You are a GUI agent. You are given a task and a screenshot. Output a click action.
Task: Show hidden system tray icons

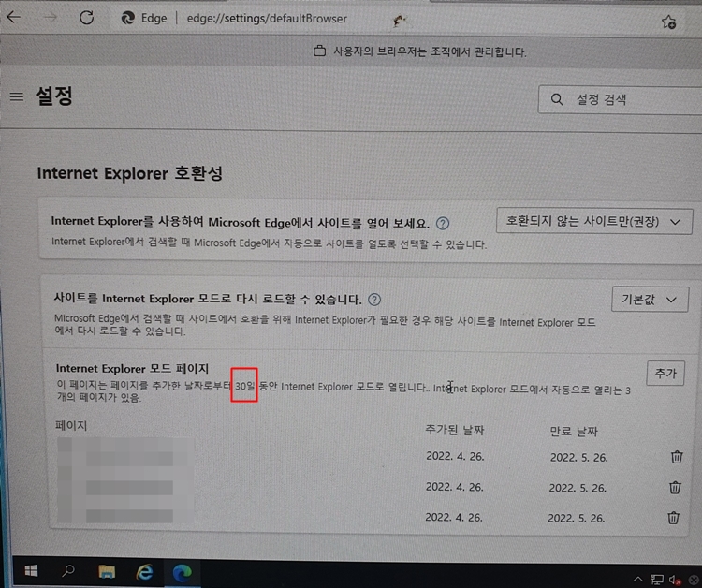click(x=637, y=580)
